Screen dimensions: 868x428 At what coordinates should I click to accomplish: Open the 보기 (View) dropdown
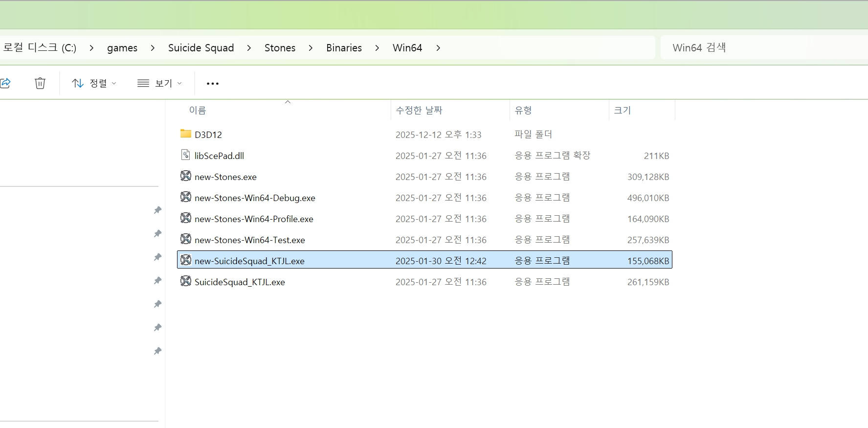coord(160,83)
